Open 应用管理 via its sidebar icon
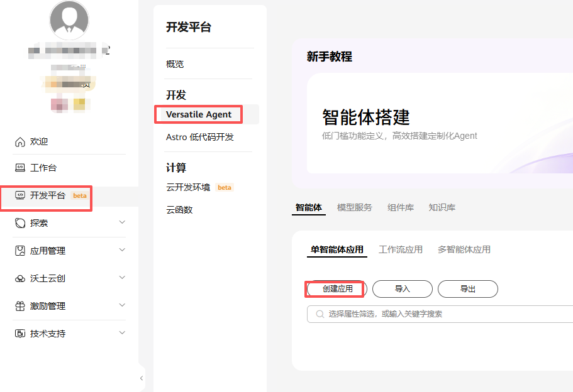This screenshot has height=392, width=573. (18, 251)
